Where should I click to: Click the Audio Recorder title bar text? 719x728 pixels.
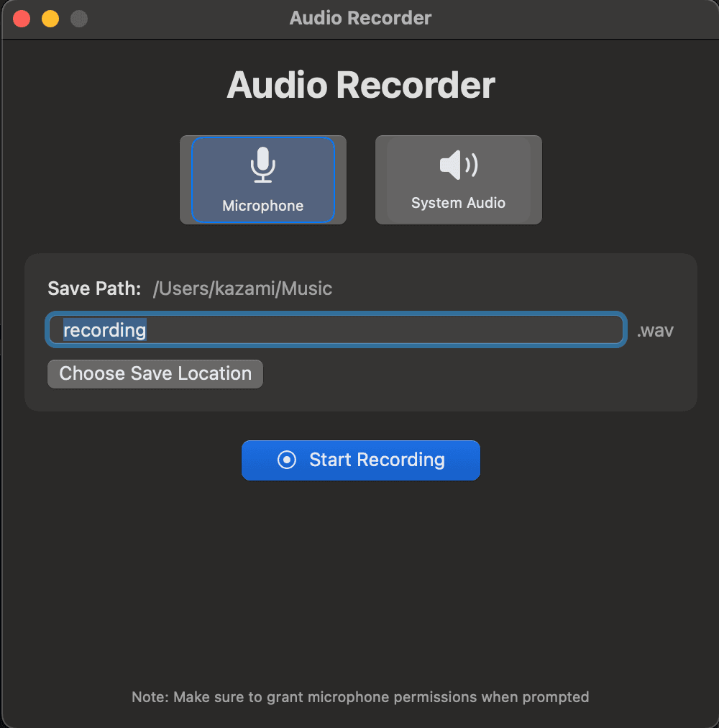pyautogui.click(x=360, y=19)
